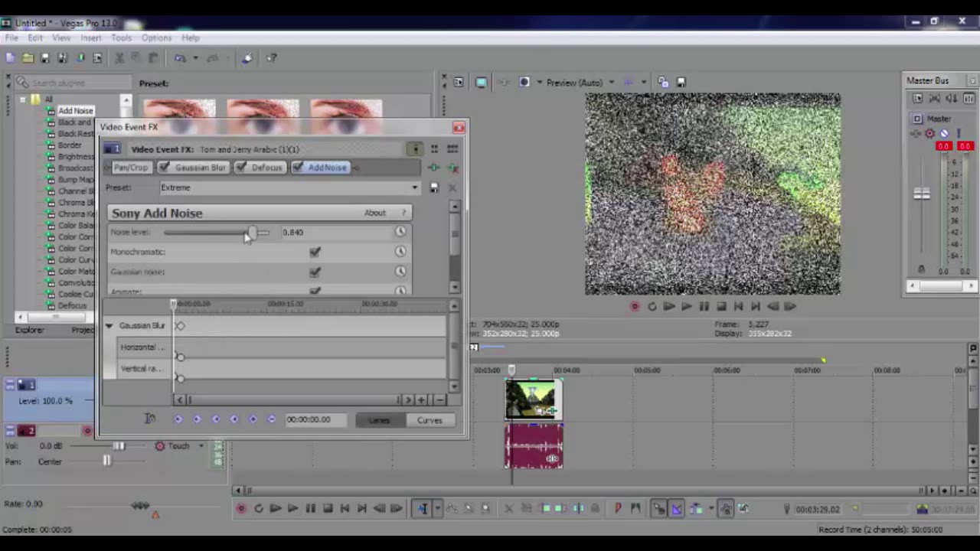The width and height of the screenshot is (980, 551).
Task: Animate the Noise level parameter clock icon
Action: (x=400, y=232)
